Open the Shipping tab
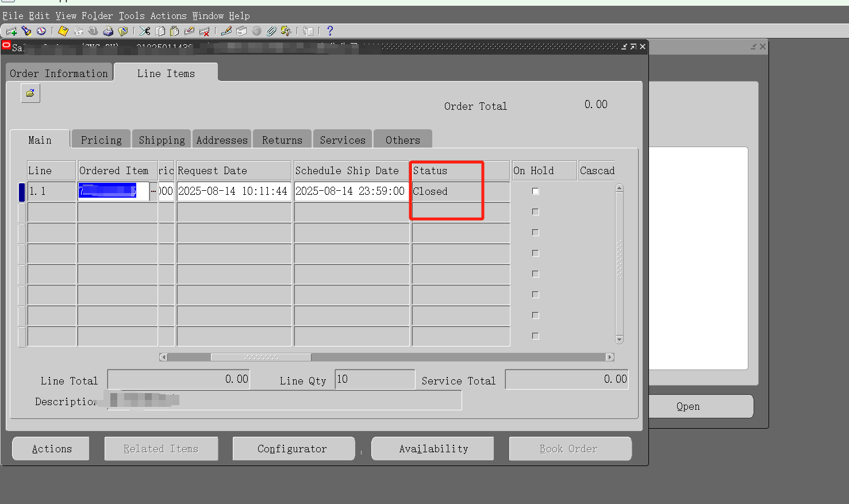 [x=162, y=140]
